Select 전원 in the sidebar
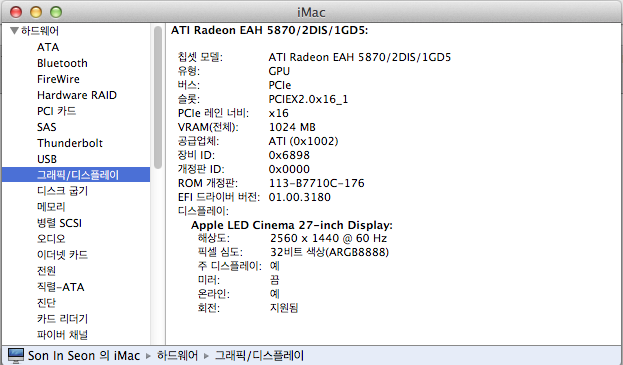Viewport: 623px width, 365px height. (x=46, y=270)
